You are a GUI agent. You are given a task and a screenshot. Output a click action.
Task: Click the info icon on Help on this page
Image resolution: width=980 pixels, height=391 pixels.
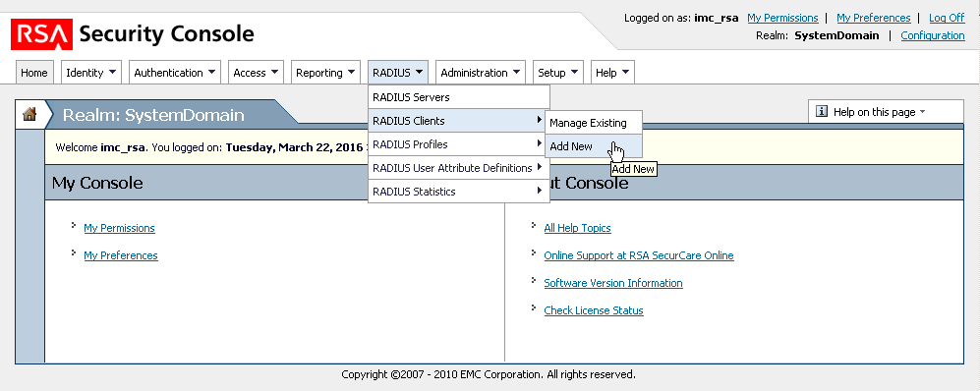[x=822, y=112]
